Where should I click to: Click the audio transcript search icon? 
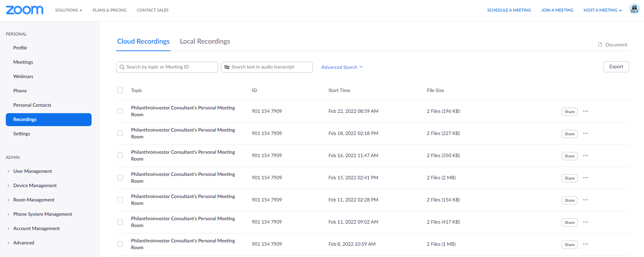[x=227, y=67]
